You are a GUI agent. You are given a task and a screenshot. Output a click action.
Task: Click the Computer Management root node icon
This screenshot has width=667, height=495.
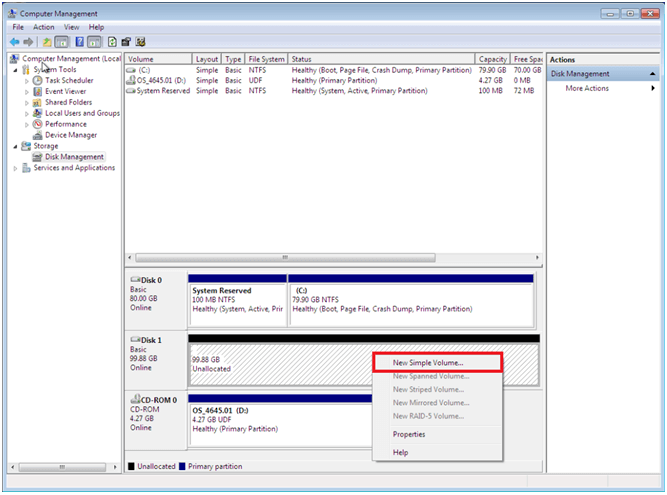click(x=14, y=59)
